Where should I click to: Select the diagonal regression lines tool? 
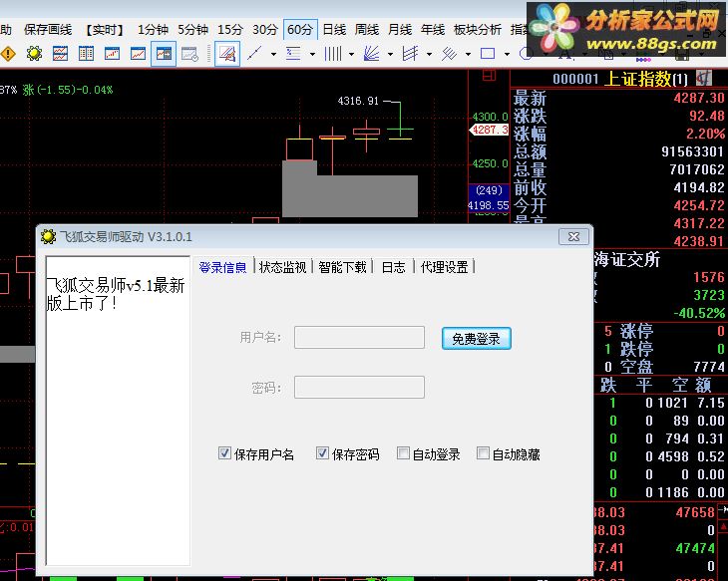pyautogui.click(x=449, y=54)
